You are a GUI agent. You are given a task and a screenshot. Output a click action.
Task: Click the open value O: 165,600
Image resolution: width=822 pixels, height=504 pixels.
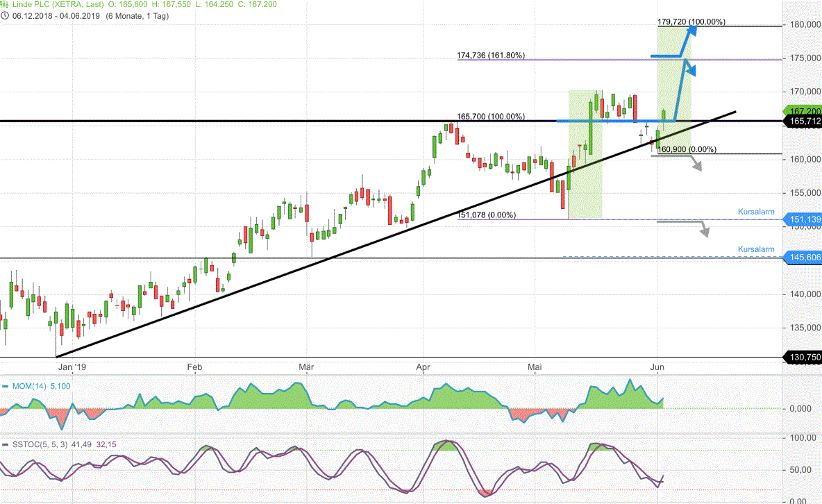point(128,4)
